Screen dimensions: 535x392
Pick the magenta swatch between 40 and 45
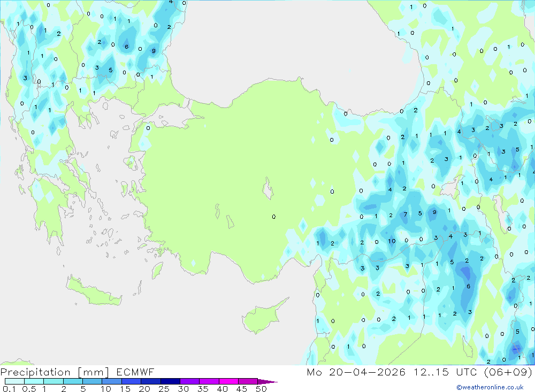pyautogui.click(x=228, y=381)
